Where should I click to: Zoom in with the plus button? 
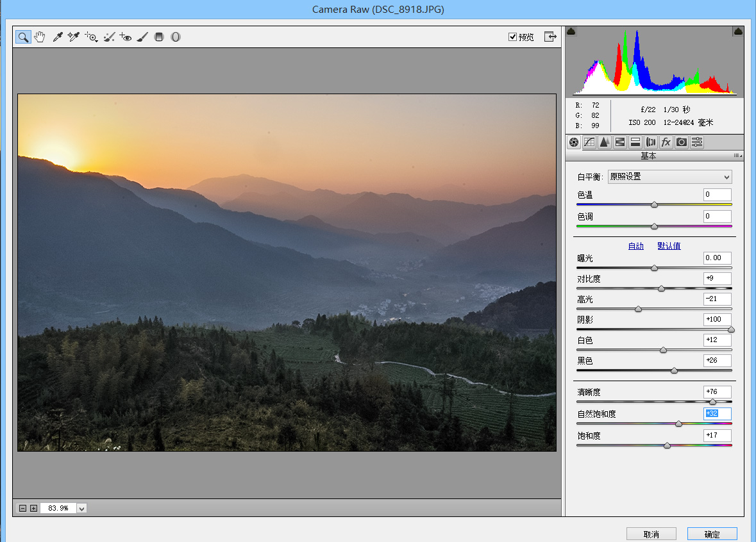click(34, 508)
